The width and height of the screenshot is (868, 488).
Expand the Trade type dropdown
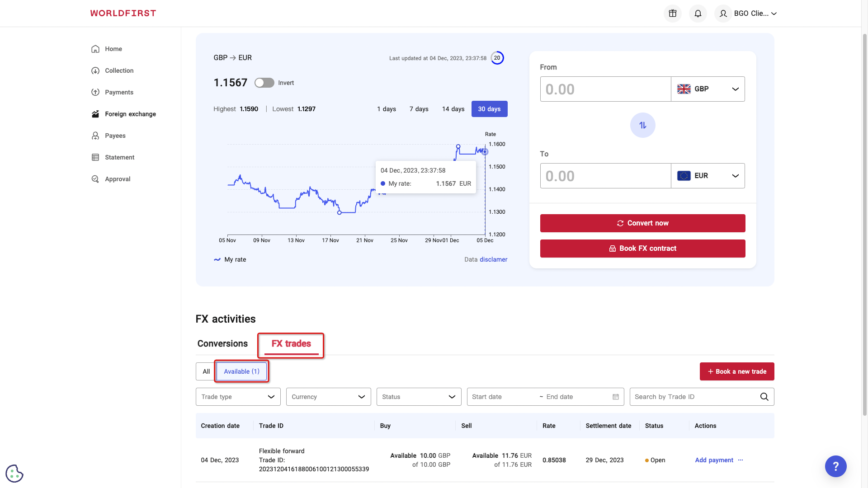[238, 397]
